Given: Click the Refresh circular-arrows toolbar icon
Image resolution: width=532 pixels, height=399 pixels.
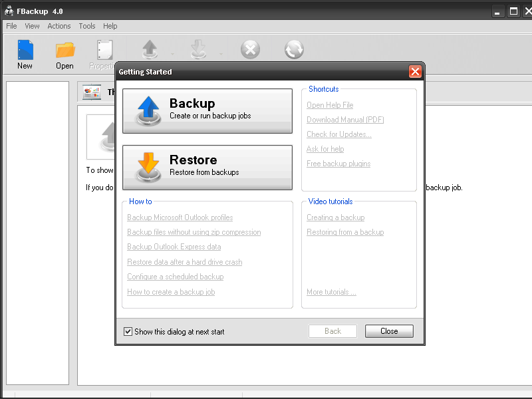Looking at the screenshot, I should 294,49.
